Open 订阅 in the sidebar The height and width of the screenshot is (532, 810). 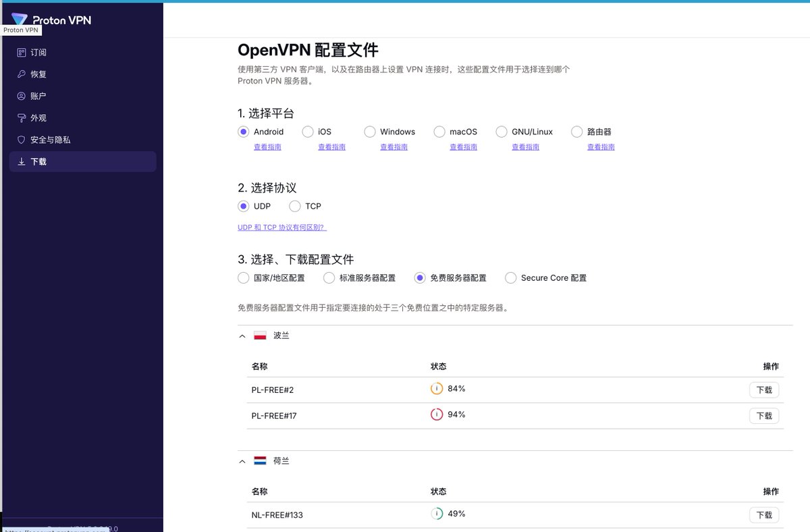coord(82,53)
